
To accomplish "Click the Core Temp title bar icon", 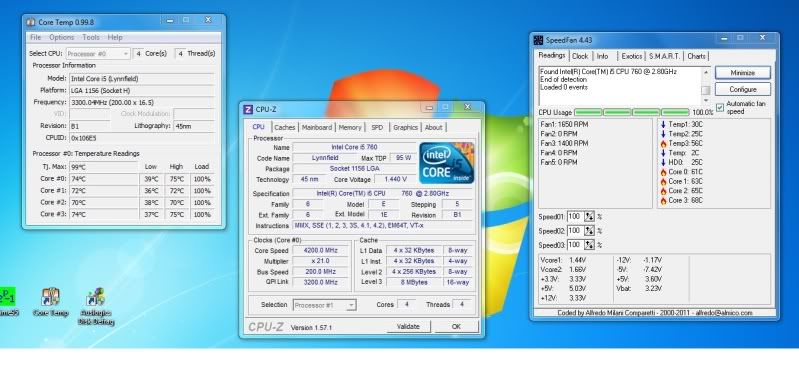I will 31,22.
